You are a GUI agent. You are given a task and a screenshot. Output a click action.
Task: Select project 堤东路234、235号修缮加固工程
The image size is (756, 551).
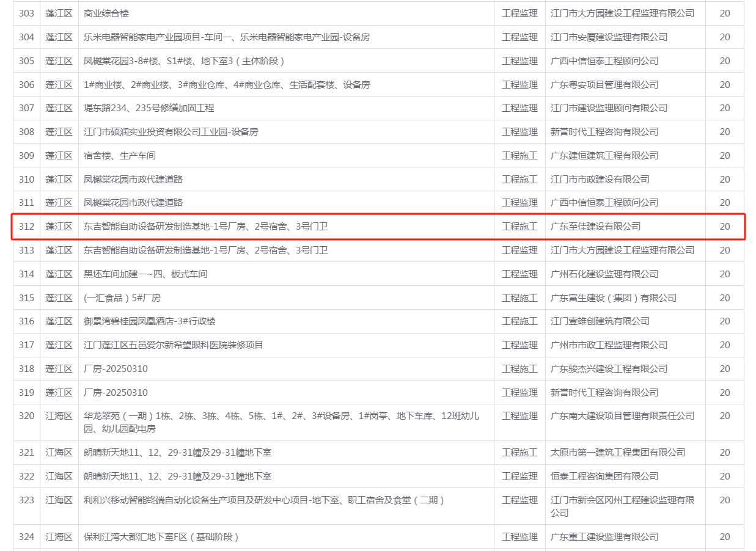pos(149,108)
